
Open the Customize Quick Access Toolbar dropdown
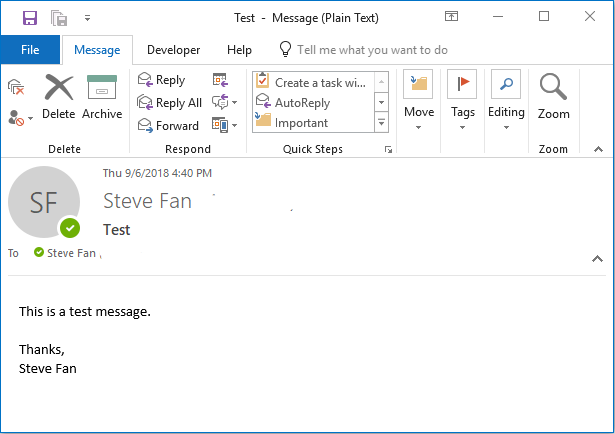point(87,18)
